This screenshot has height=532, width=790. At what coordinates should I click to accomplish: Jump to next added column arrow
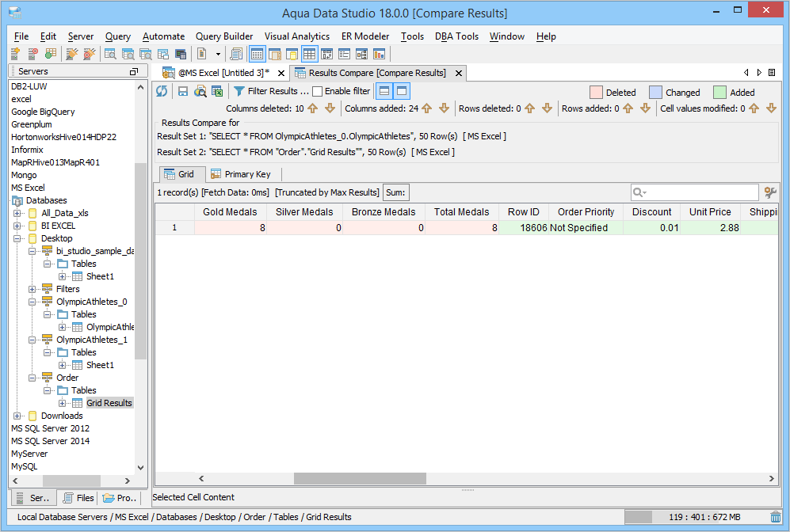pyautogui.click(x=444, y=108)
